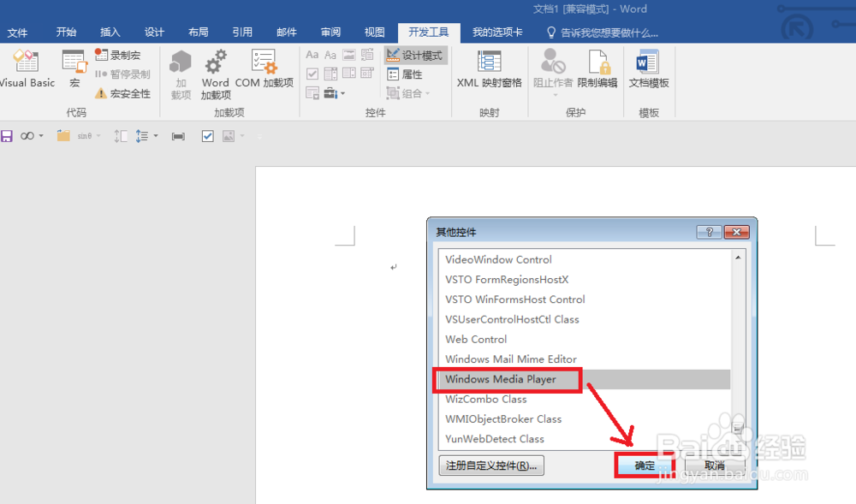The image size is (856, 504).
Task: Open the 宏 macros list
Action: tap(74, 68)
